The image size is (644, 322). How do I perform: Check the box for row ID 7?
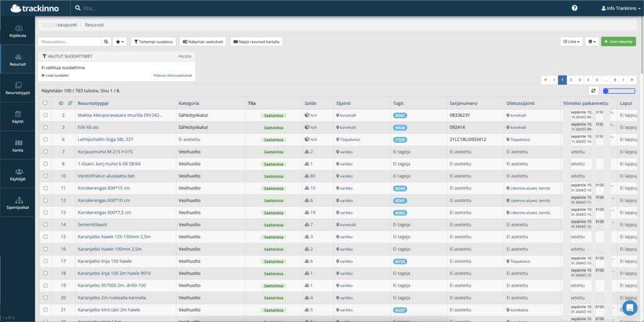(45, 152)
